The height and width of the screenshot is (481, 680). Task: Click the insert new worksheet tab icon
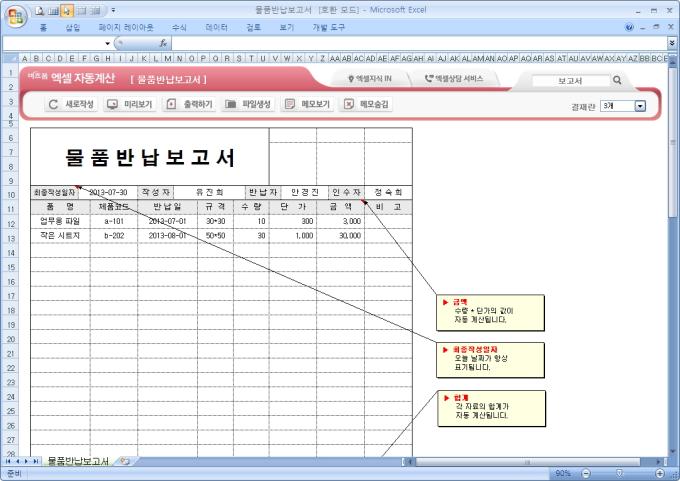point(125,461)
